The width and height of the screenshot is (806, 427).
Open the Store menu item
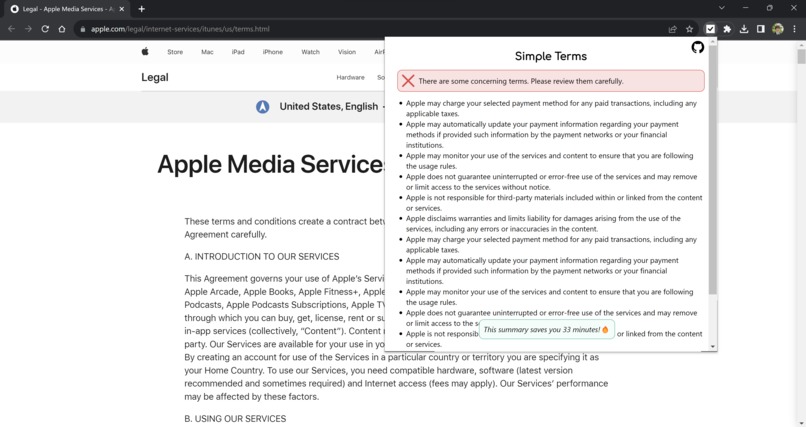click(175, 52)
